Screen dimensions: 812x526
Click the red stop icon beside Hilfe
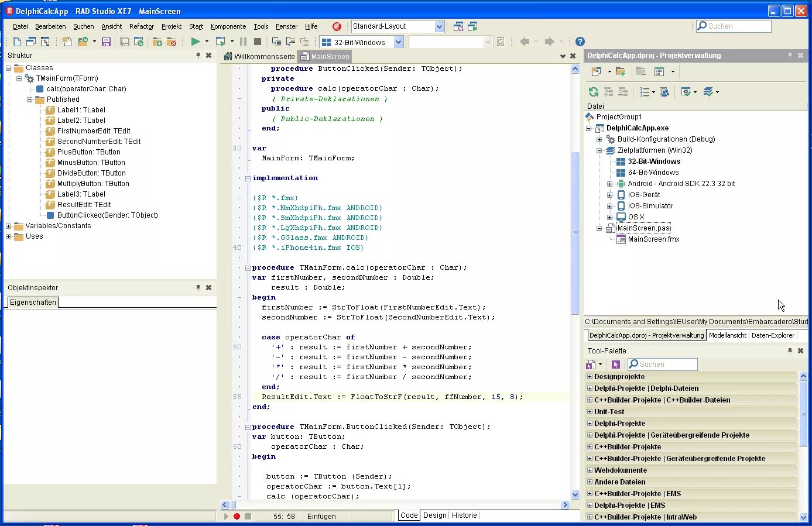point(337,26)
